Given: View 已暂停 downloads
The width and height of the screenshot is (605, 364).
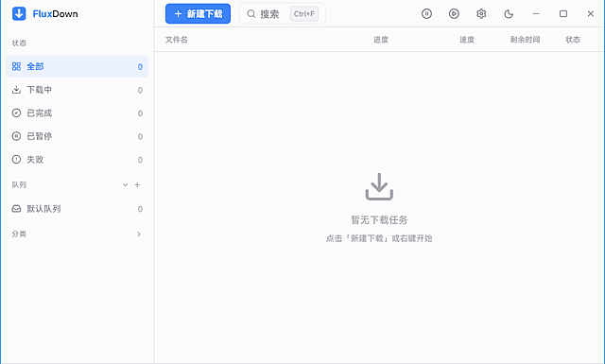Looking at the screenshot, I should point(78,136).
